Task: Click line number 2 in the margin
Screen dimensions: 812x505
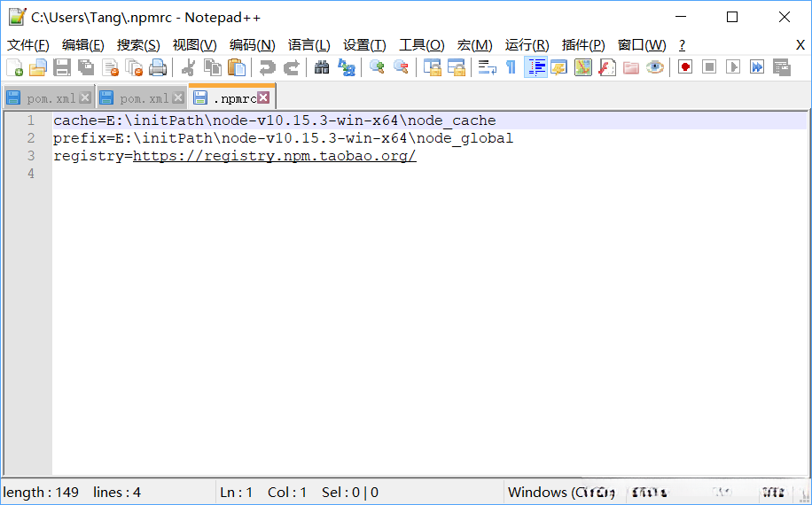Action: click(x=31, y=138)
